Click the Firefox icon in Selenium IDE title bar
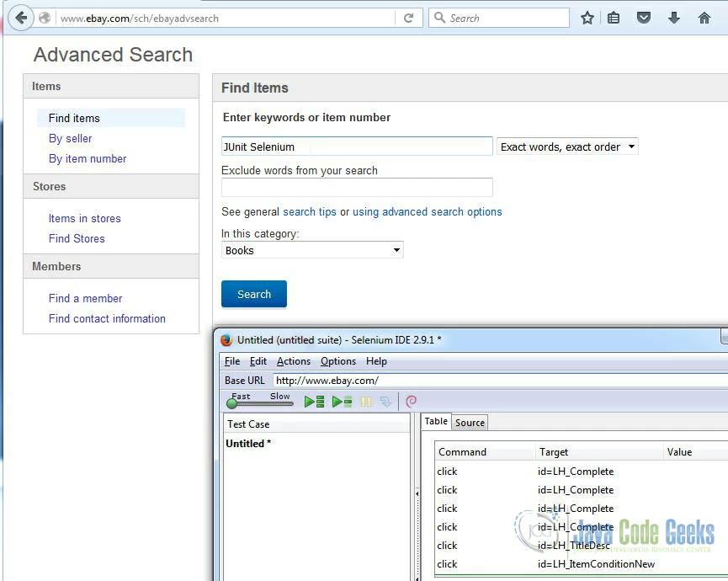Viewport: 728px width, 581px height. click(x=226, y=340)
